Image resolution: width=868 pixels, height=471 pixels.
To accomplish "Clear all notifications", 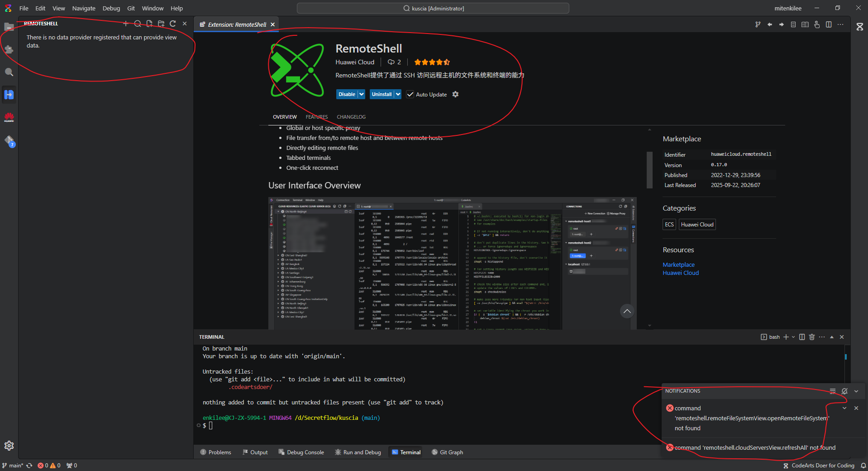I will click(x=833, y=391).
